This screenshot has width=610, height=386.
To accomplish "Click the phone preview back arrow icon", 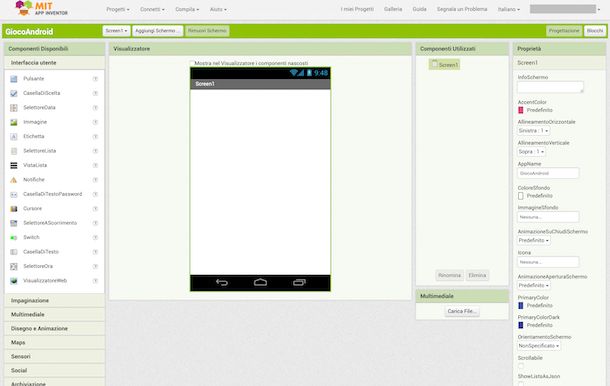I will point(222,282).
